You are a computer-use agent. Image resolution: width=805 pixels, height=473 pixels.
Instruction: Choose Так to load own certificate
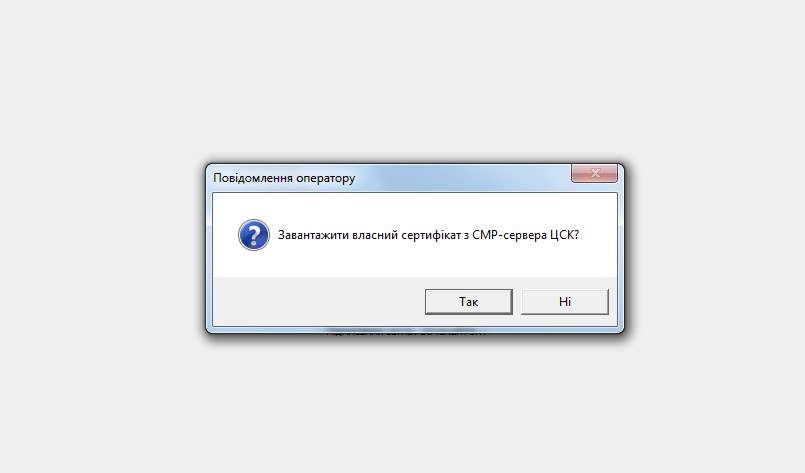(469, 301)
